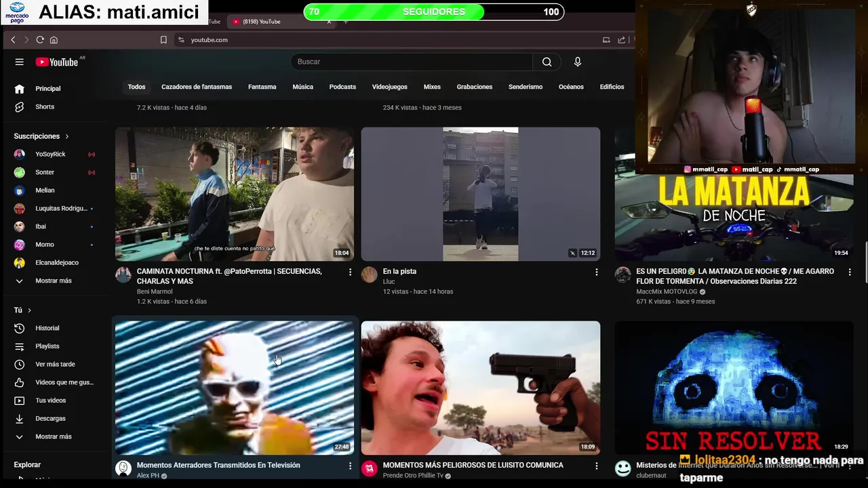Expand Mostrar más under Suscripciones
Screen dimensions: 868x488
click(x=55, y=281)
